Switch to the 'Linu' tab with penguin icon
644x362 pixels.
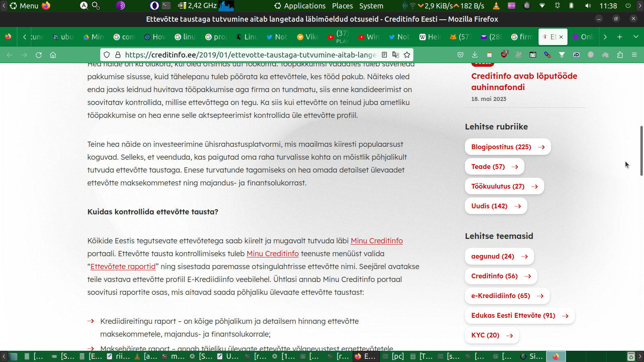(246, 37)
